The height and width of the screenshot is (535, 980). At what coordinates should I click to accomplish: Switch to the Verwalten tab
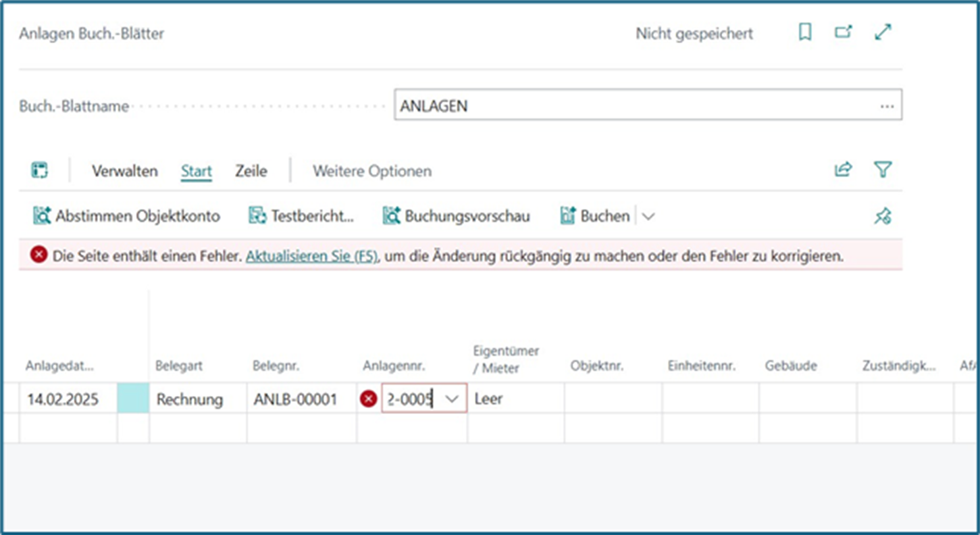tap(124, 172)
